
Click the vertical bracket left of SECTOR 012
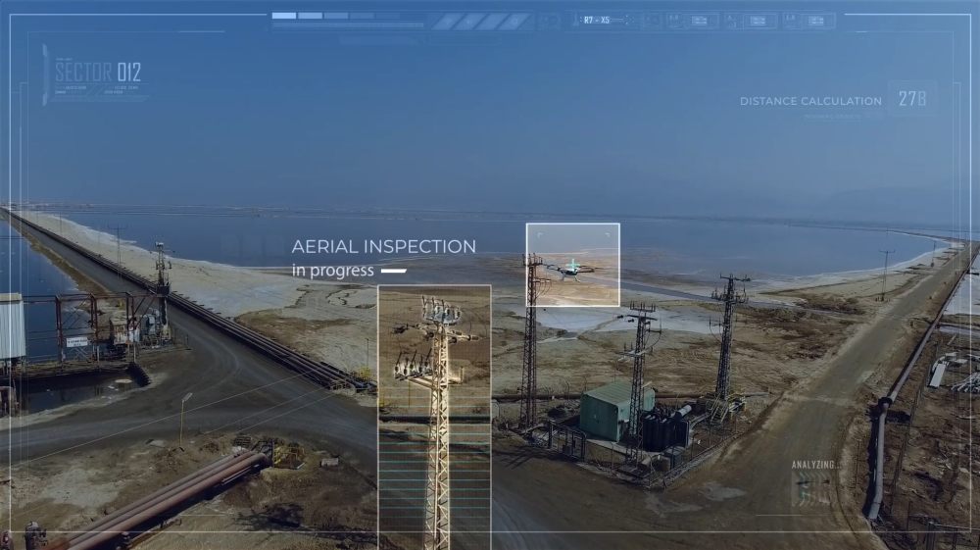pyautogui.click(x=45, y=75)
